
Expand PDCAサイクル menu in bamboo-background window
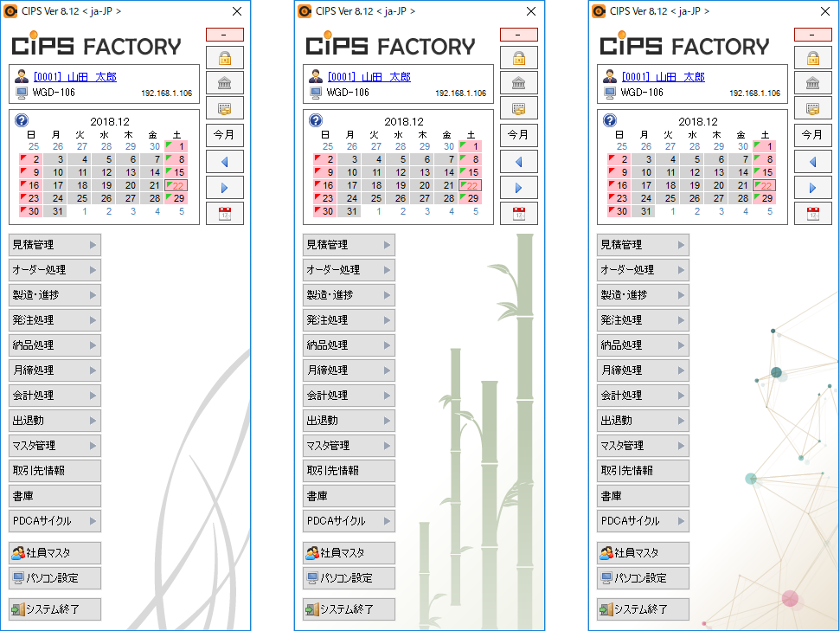[x=349, y=521]
